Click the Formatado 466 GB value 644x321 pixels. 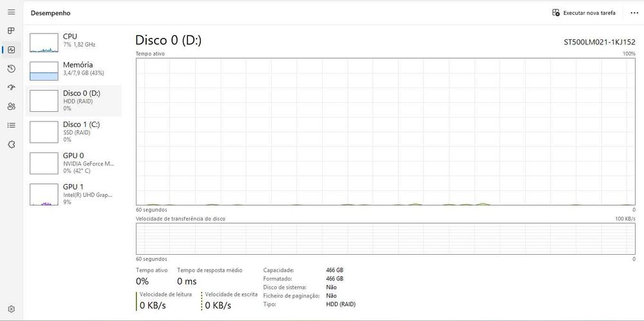pyautogui.click(x=334, y=279)
